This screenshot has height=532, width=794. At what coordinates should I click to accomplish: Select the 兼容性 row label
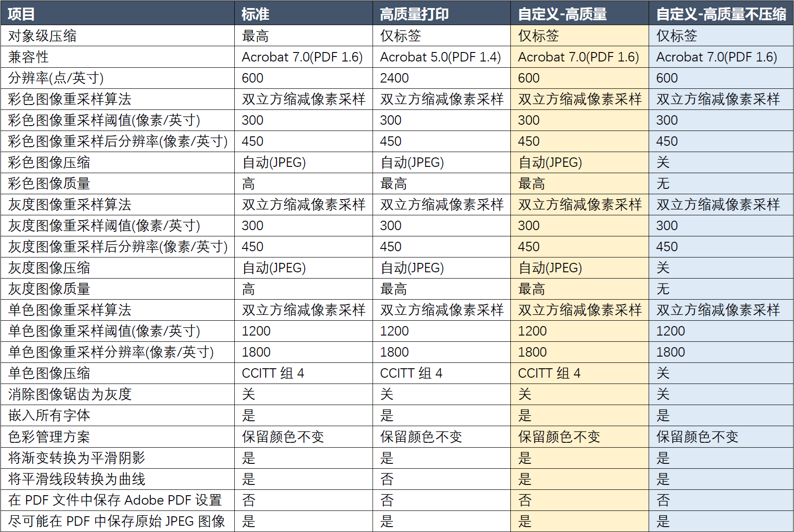tap(28, 57)
